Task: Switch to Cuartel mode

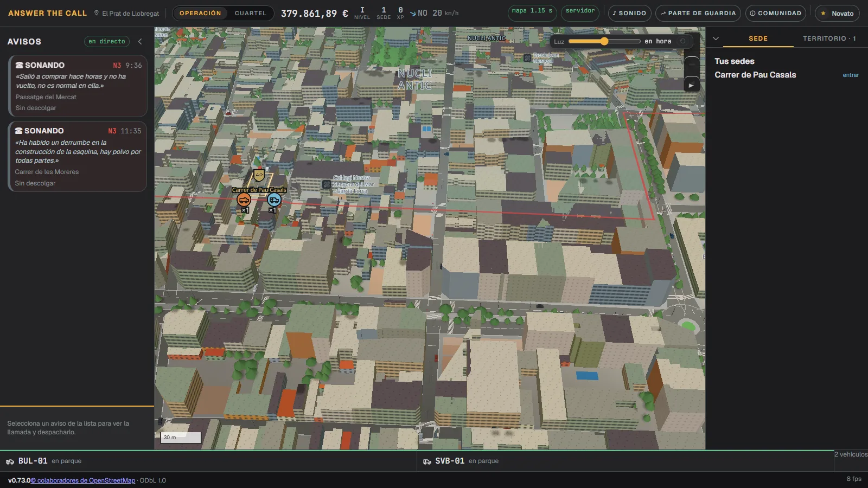Action: pyautogui.click(x=251, y=13)
